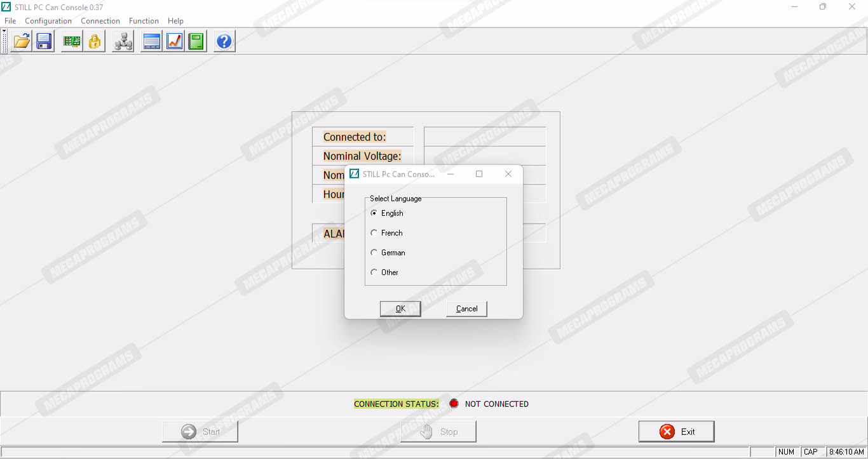Open the Connection menu
This screenshot has width=868, height=459.
tap(100, 21)
